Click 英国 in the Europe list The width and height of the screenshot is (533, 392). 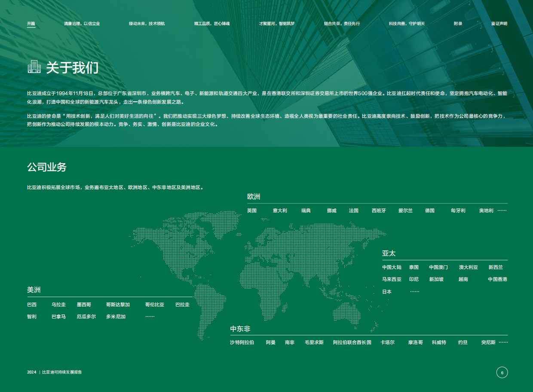click(x=252, y=211)
